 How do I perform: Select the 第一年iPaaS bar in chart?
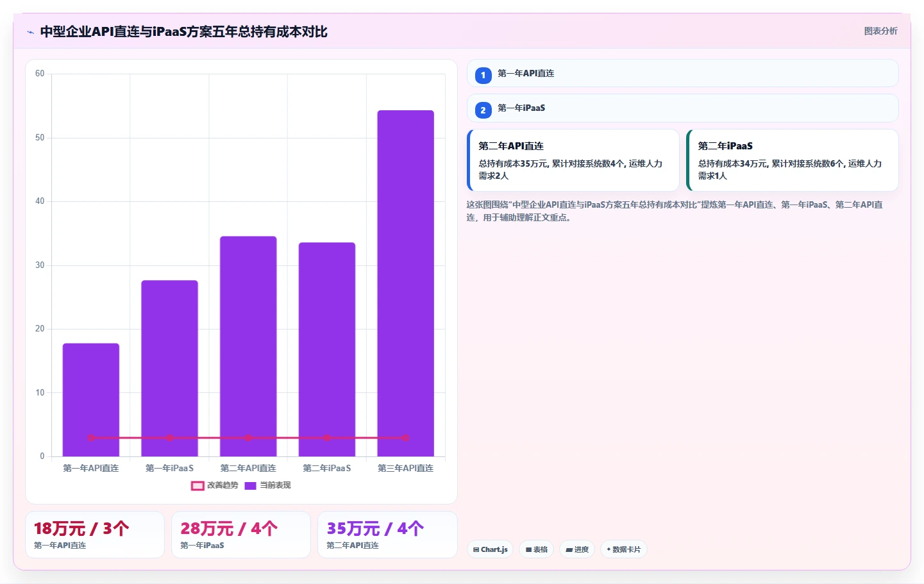pos(169,368)
